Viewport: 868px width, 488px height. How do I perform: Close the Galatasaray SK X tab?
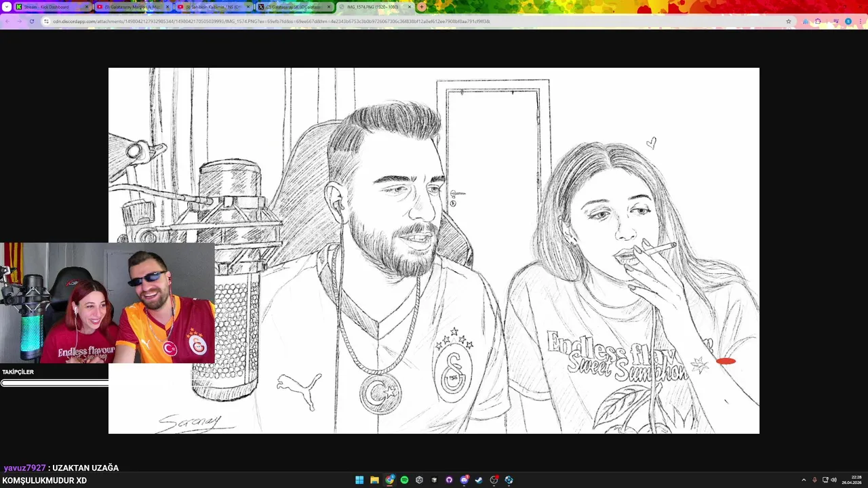click(329, 7)
